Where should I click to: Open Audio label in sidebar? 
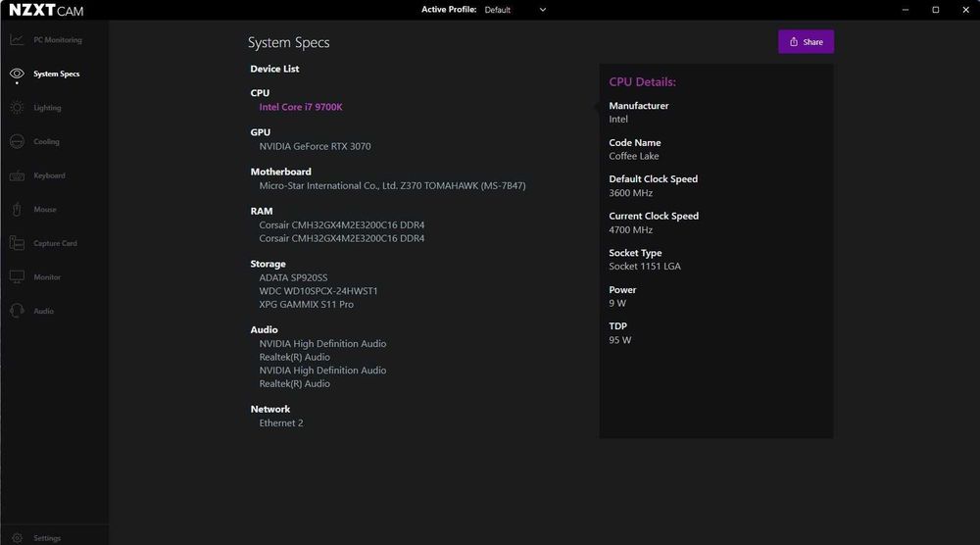click(x=44, y=311)
